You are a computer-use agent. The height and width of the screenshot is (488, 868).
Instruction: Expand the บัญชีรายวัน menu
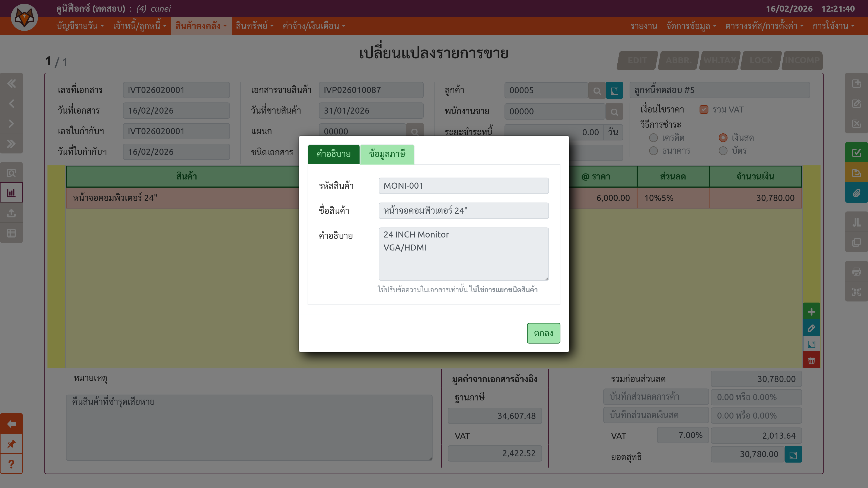[80, 26]
